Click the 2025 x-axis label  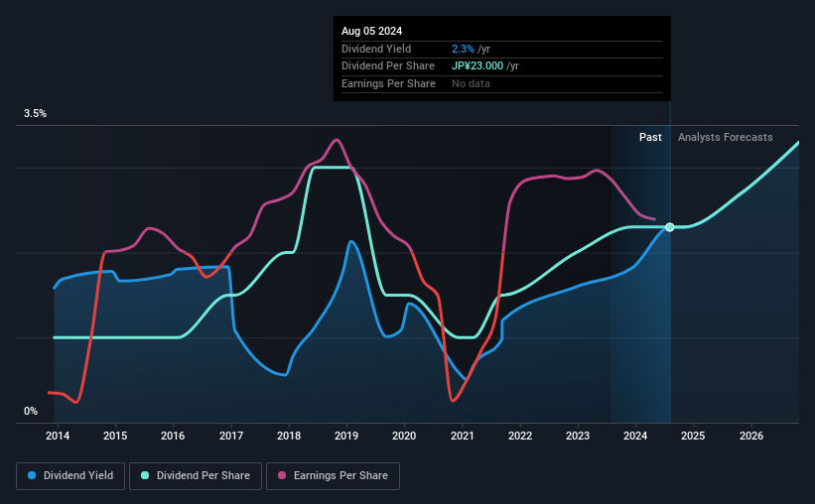[x=693, y=436]
